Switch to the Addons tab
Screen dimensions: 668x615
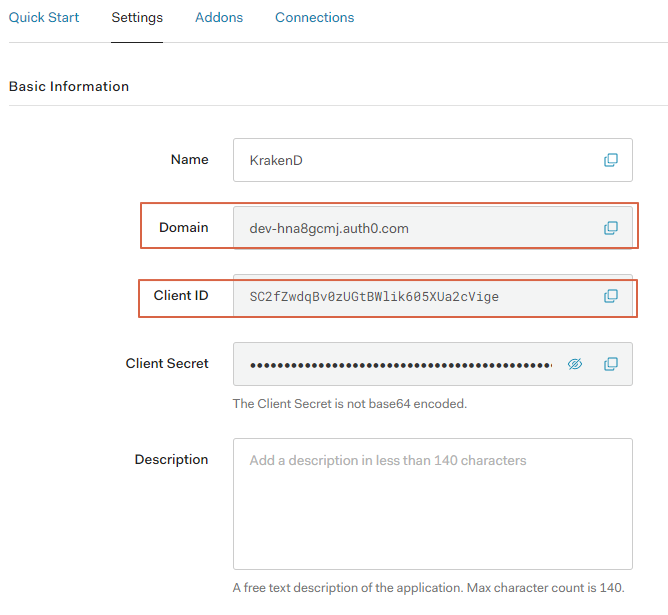219,17
